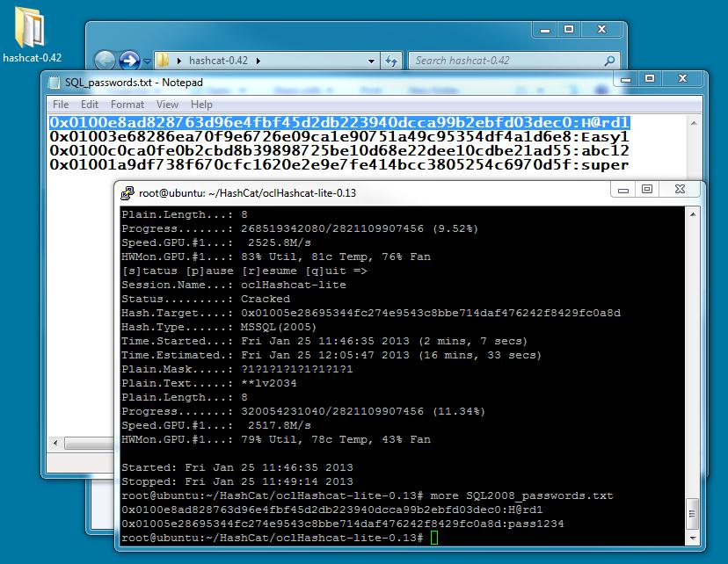Viewport: 728px width, 564px height.
Task: Click 'Hash.Type......: MSSQL(2005)' line
Action: coord(219,327)
